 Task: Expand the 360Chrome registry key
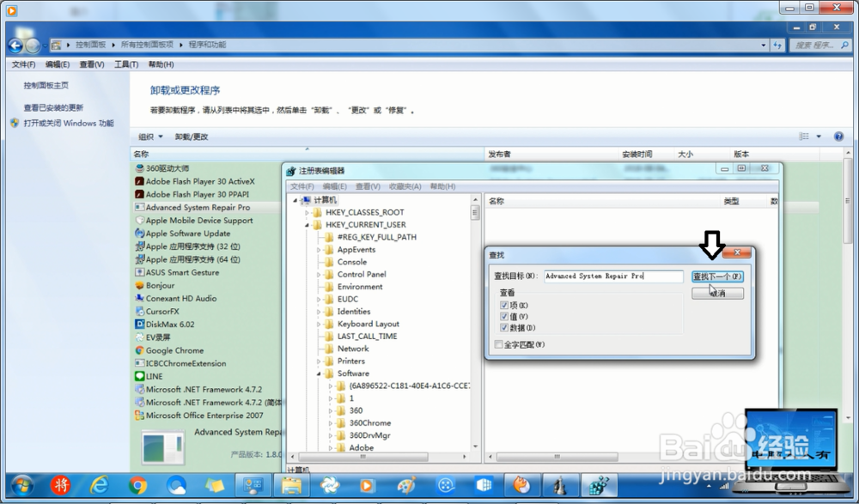[x=331, y=423]
